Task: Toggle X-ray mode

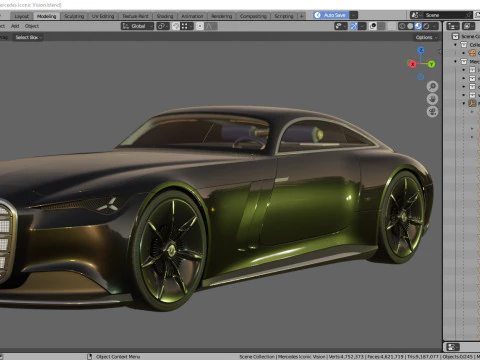Action: tap(392, 26)
